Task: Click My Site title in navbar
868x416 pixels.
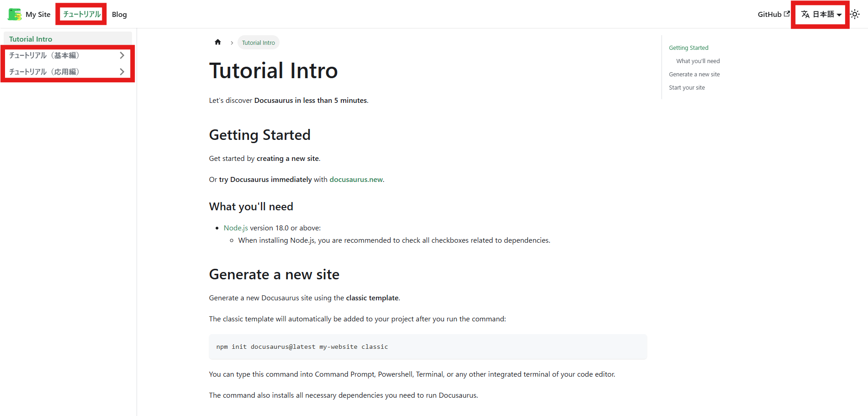Action: [38, 14]
